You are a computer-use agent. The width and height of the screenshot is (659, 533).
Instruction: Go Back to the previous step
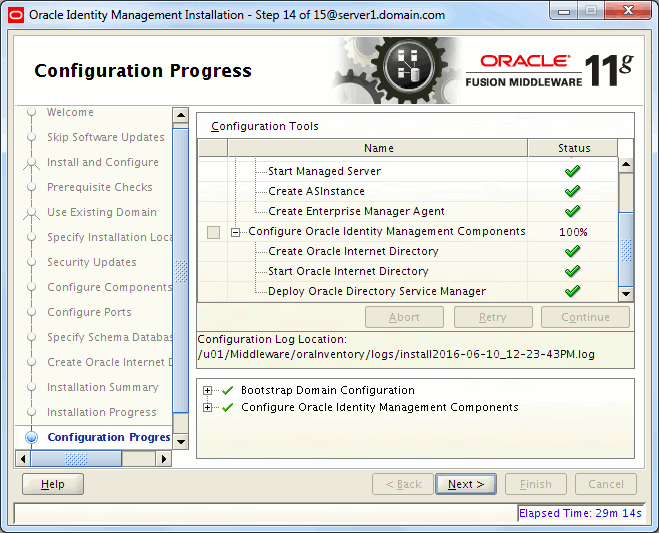403,484
